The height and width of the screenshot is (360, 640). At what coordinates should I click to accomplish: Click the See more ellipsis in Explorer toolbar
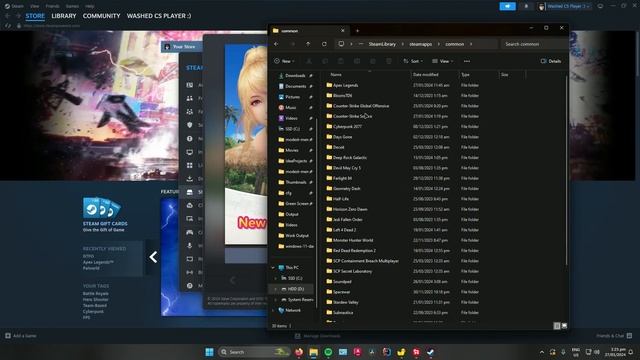[467, 61]
